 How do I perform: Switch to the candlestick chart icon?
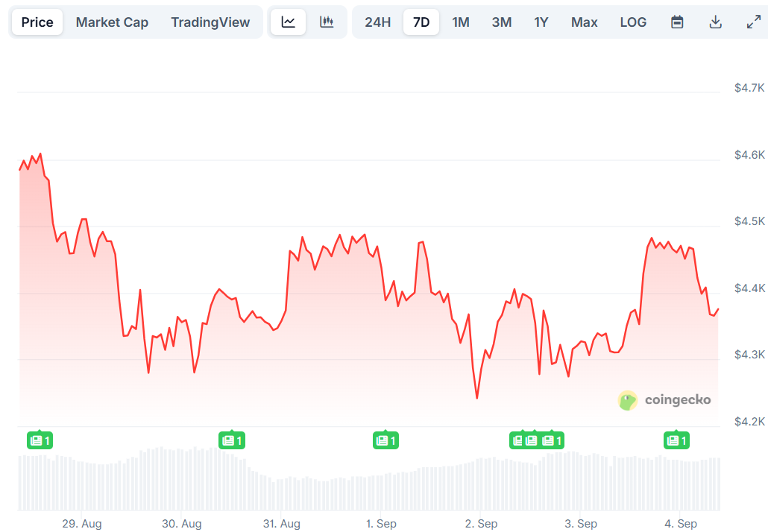pyautogui.click(x=327, y=22)
